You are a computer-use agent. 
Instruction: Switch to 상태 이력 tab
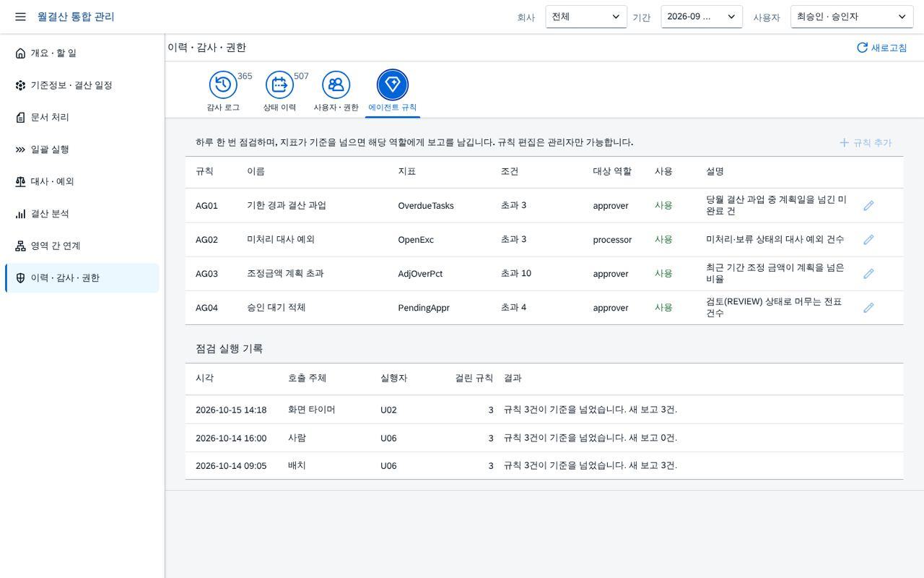279,92
